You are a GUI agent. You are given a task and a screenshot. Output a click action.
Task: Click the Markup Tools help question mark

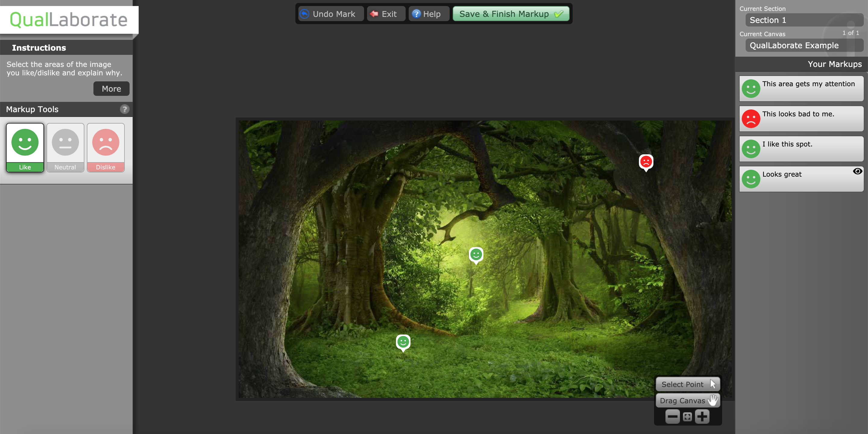click(x=124, y=109)
